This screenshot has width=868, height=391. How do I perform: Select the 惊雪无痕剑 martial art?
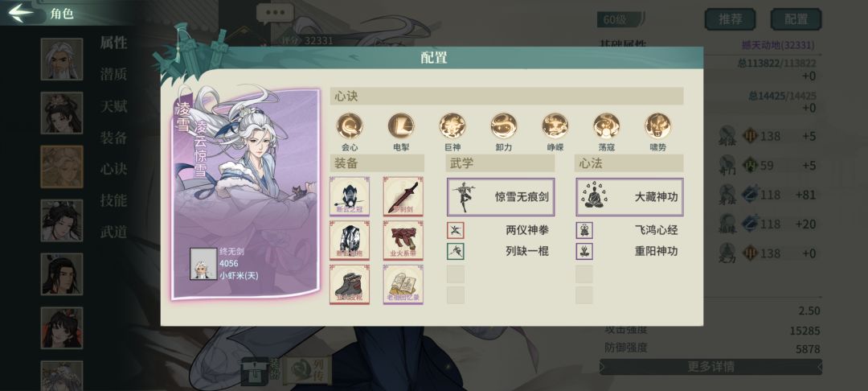click(501, 196)
